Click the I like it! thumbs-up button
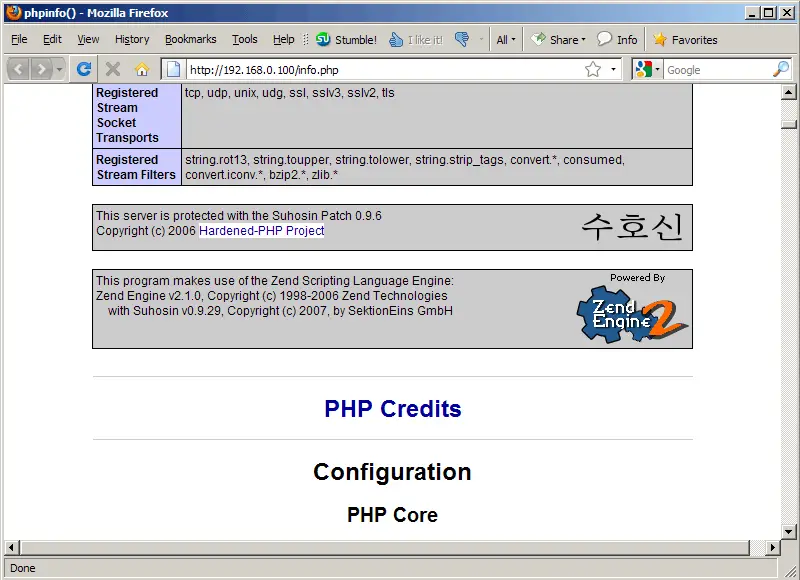This screenshot has height=580, width=800. click(x=416, y=39)
